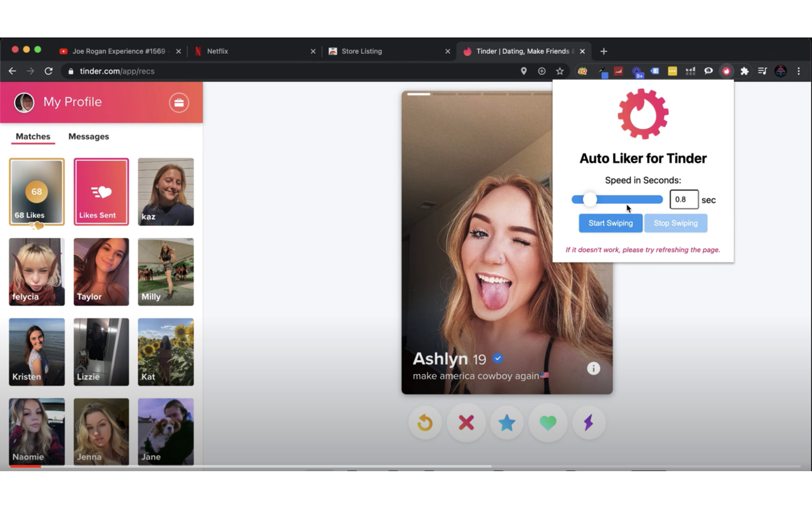The image size is (812, 508).
Task: Open the match felycia
Action: coord(37,272)
